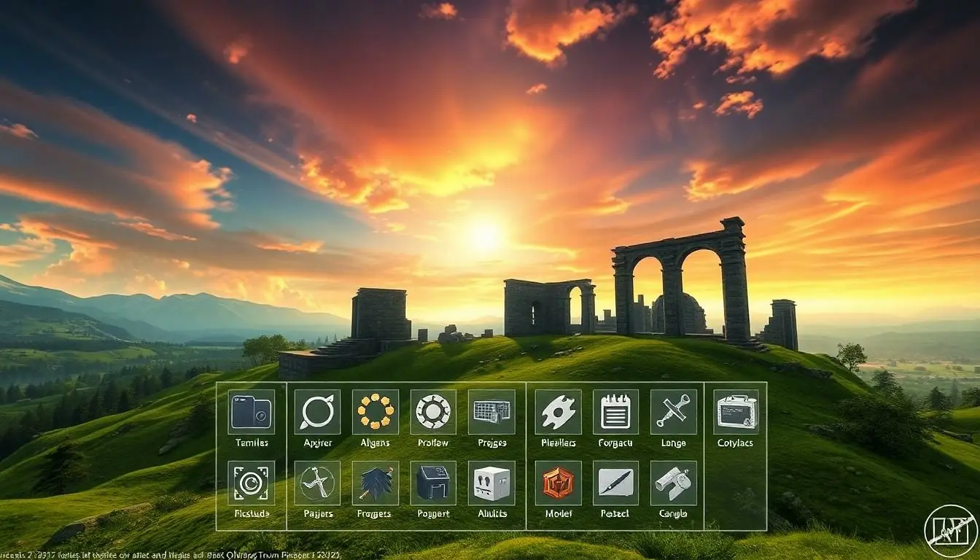Click the Ficstude target lens icon
The height and width of the screenshot is (560, 980).
(x=251, y=483)
